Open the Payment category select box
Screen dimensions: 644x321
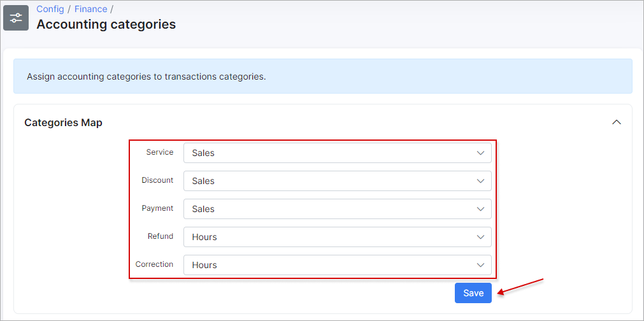[337, 209]
